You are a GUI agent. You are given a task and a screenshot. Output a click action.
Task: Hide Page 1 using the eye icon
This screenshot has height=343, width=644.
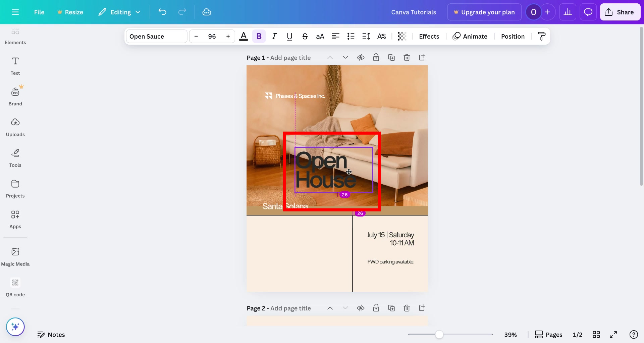[x=361, y=57]
